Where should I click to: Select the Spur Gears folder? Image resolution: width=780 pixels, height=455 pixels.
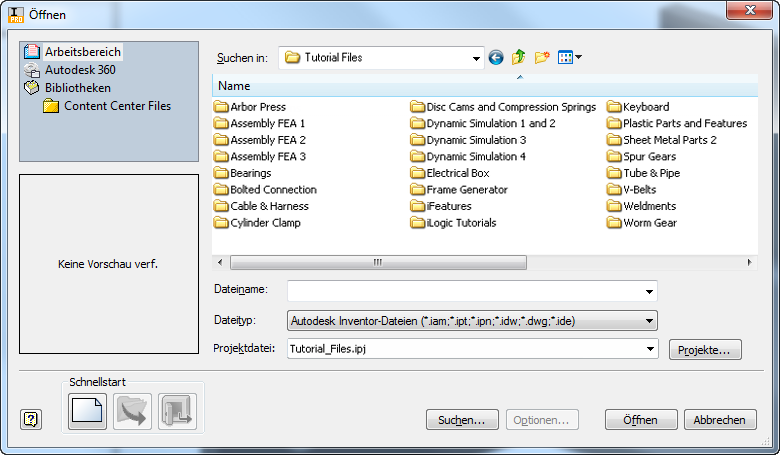pyautogui.click(x=642, y=157)
